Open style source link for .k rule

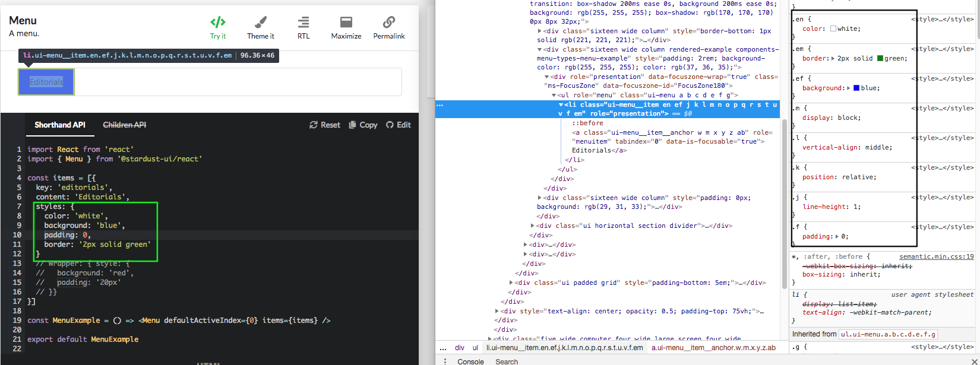point(943,167)
